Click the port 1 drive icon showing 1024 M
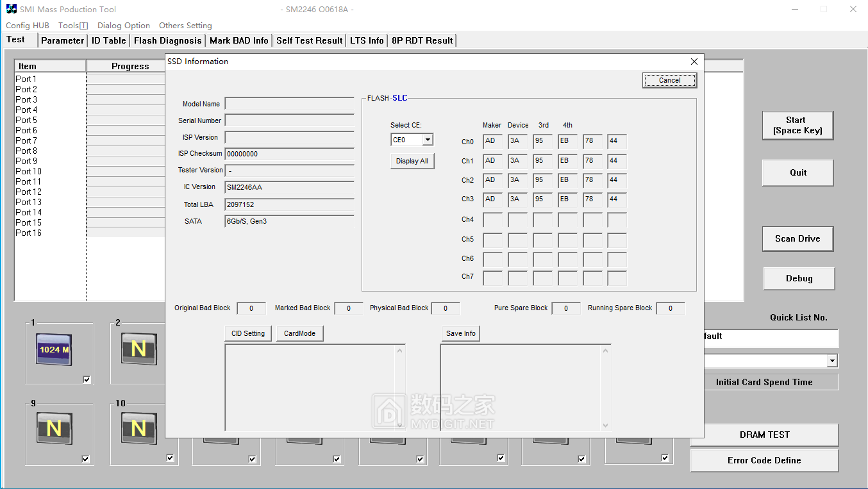Image resolution: width=868 pixels, height=489 pixels. [x=54, y=350]
